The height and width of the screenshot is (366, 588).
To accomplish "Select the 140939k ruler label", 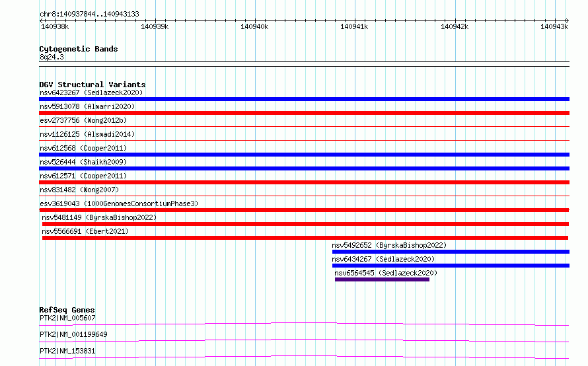I will (155, 26).
